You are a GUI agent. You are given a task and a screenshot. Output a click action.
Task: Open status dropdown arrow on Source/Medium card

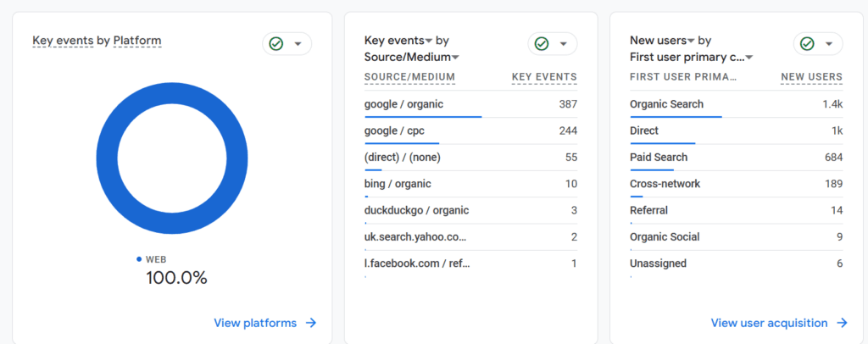click(564, 44)
